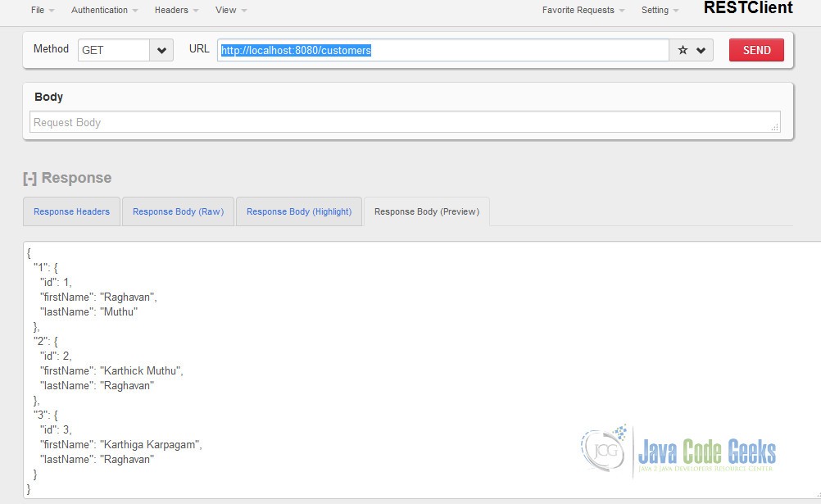Star the URL as favorite
Screen dimensions: 821x504
coord(683,50)
